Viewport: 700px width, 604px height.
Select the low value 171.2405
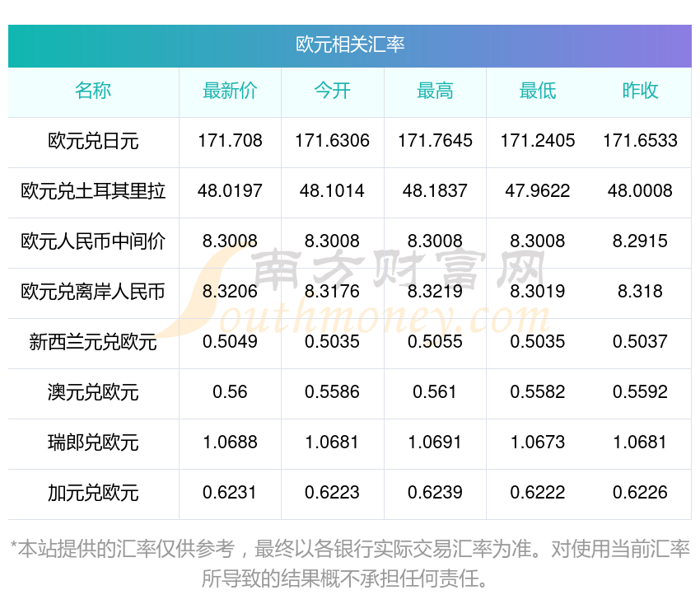[x=538, y=141]
